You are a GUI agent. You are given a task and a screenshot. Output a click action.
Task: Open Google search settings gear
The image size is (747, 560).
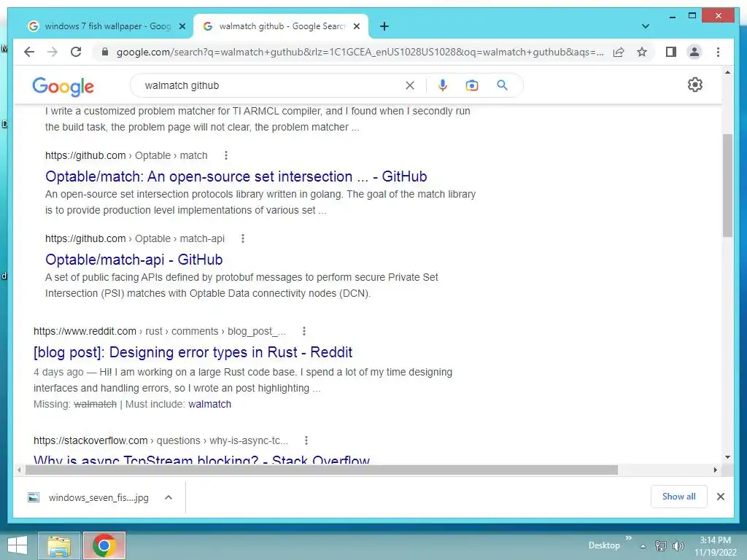tap(695, 85)
